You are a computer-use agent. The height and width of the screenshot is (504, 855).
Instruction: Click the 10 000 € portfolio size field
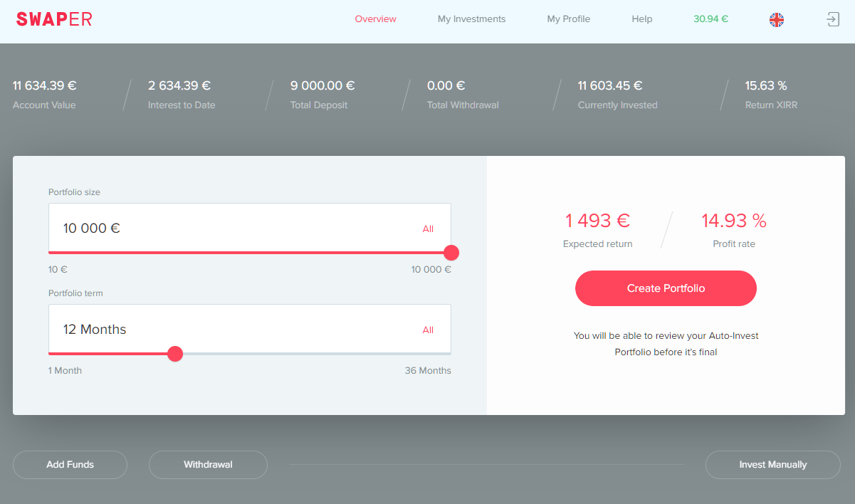[249, 229]
